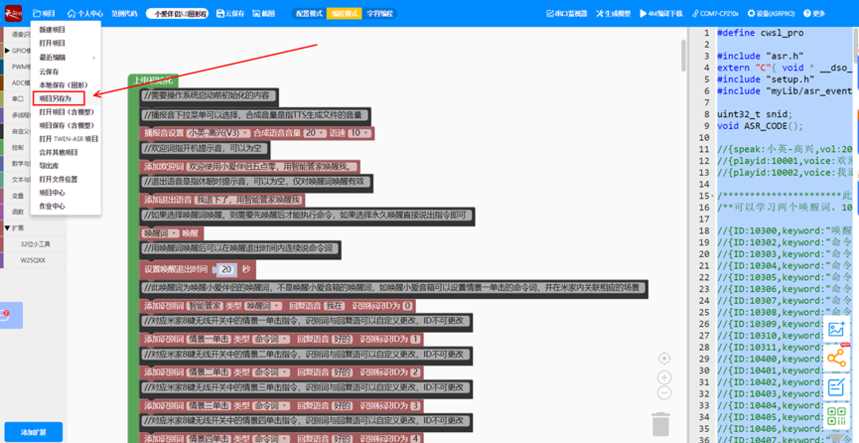Image resolution: width=859 pixels, height=443 pixels.
Task: Select 串口 block category
Action: pos(17,99)
